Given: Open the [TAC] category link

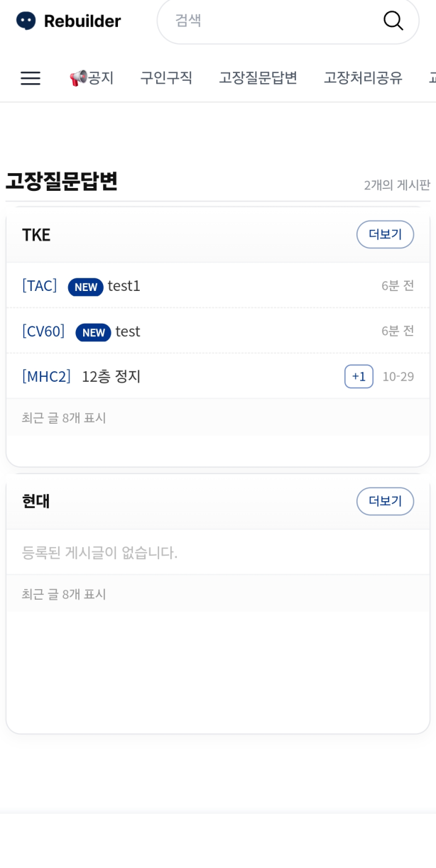Looking at the screenshot, I should 40,286.
